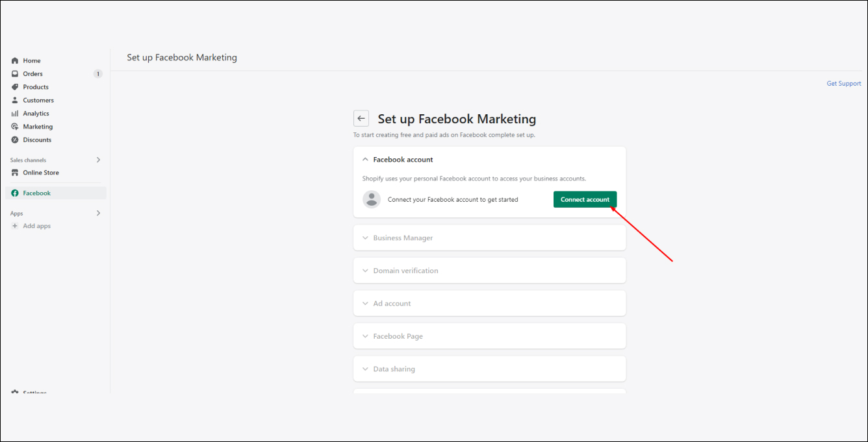Expand the Facebook Page section
Viewport: 868px width, 442px height.
(x=489, y=336)
